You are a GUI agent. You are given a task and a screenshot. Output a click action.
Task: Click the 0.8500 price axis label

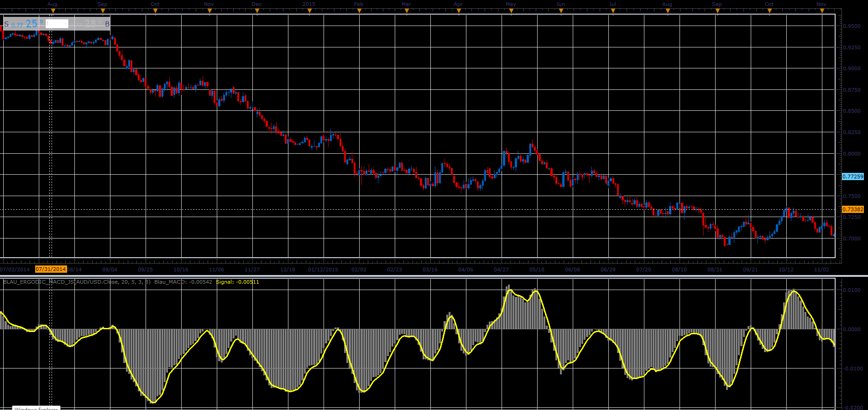click(852, 111)
